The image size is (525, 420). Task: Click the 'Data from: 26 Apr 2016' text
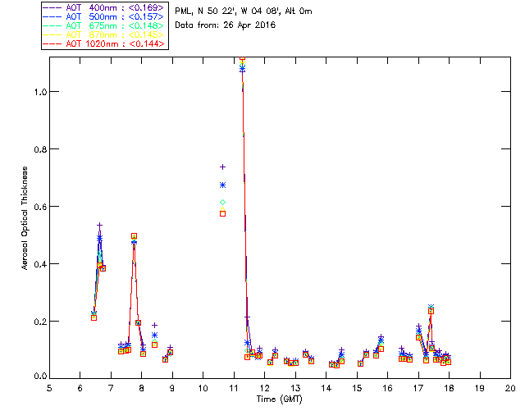(226, 25)
